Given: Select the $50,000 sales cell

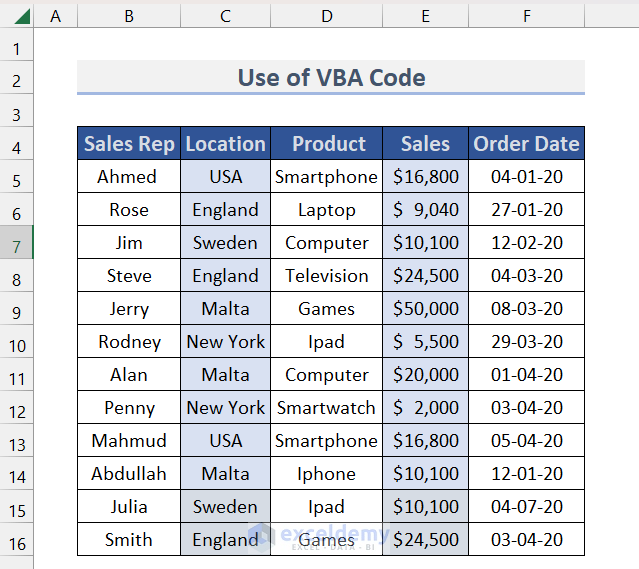Looking at the screenshot, I should coord(426,309).
